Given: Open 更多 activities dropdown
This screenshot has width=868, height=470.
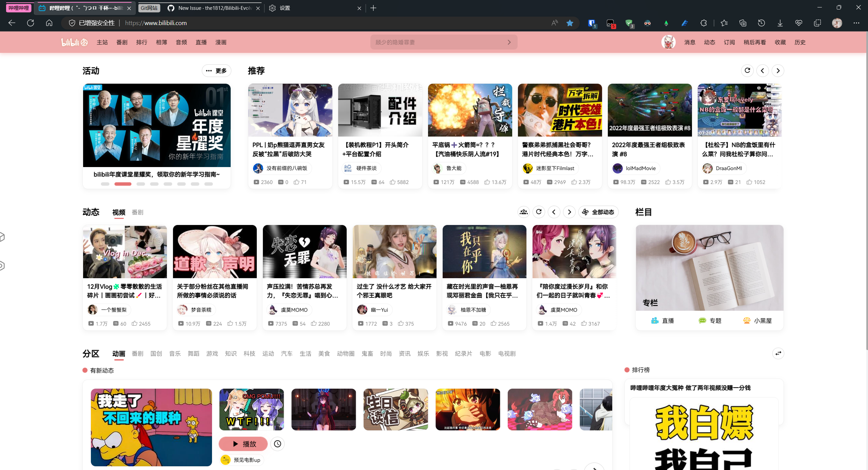Looking at the screenshot, I should coord(216,70).
